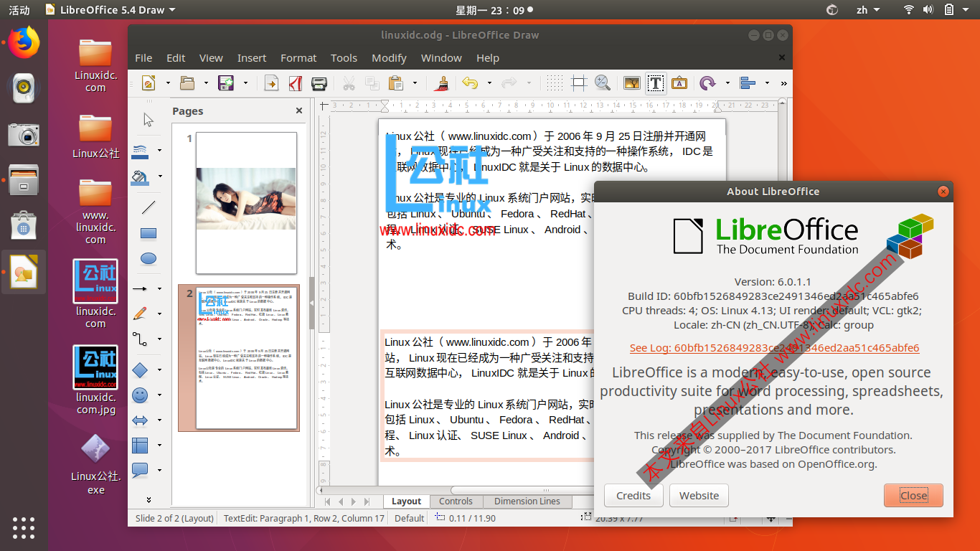This screenshot has width=980, height=551.
Task: Close the Pages panel
Action: (x=299, y=110)
